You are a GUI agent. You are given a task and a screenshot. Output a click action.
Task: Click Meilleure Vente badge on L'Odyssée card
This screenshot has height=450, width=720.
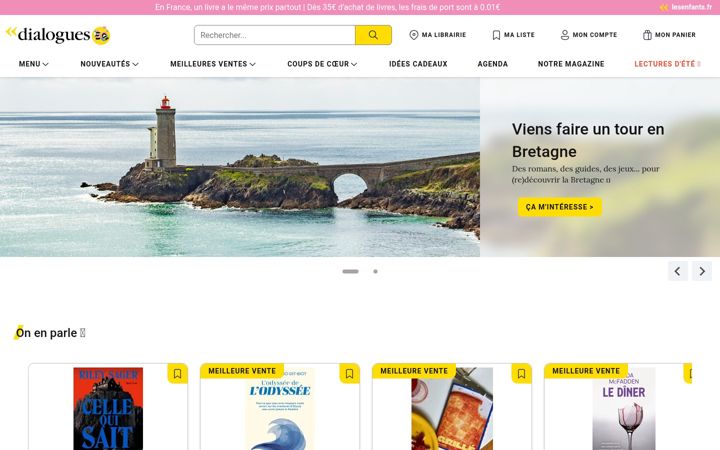[242, 371]
